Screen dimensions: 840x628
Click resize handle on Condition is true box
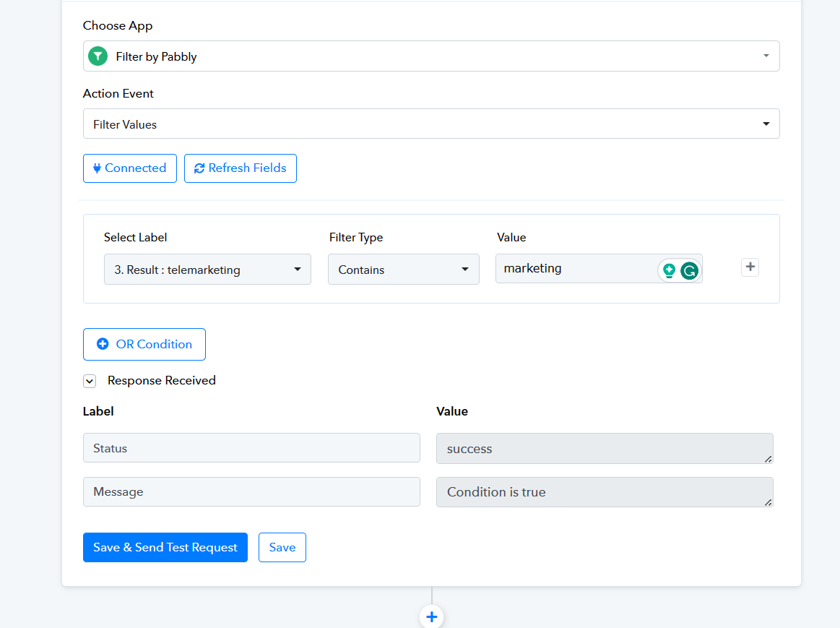coord(768,502)
